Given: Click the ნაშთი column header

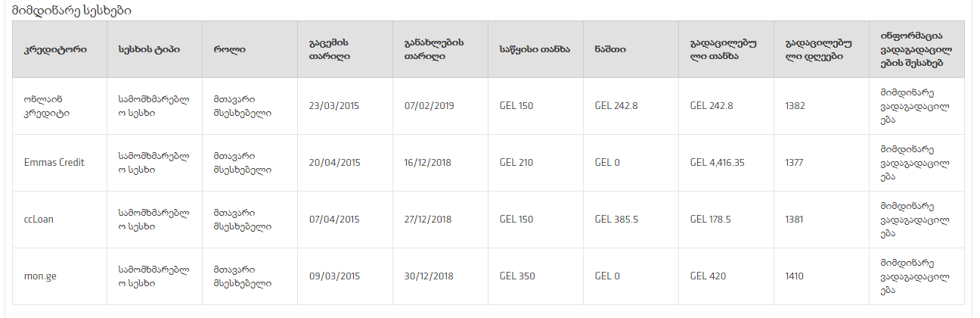Looking at the screenshot, I should point(610,49).
